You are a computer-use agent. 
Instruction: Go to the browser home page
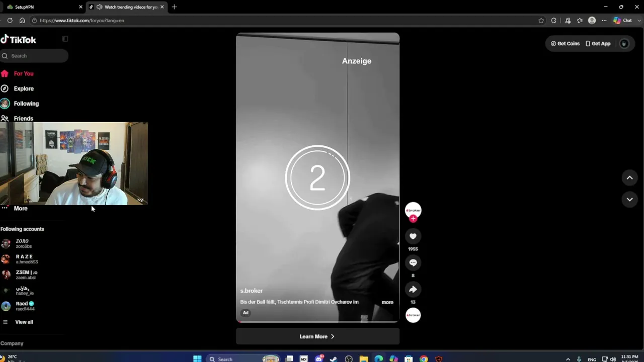click(x=22, y=21)
